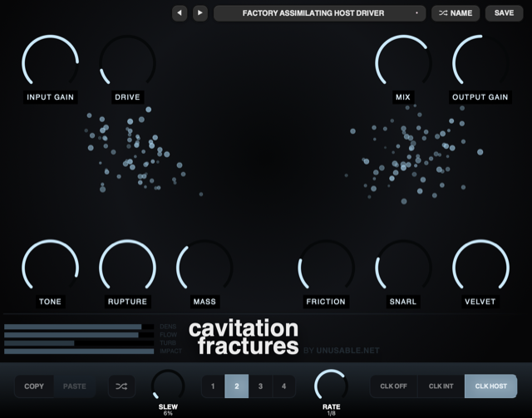Click the OUTPUT GAIN label
Screen dimensions: 532x418
[x=480, y=97]
